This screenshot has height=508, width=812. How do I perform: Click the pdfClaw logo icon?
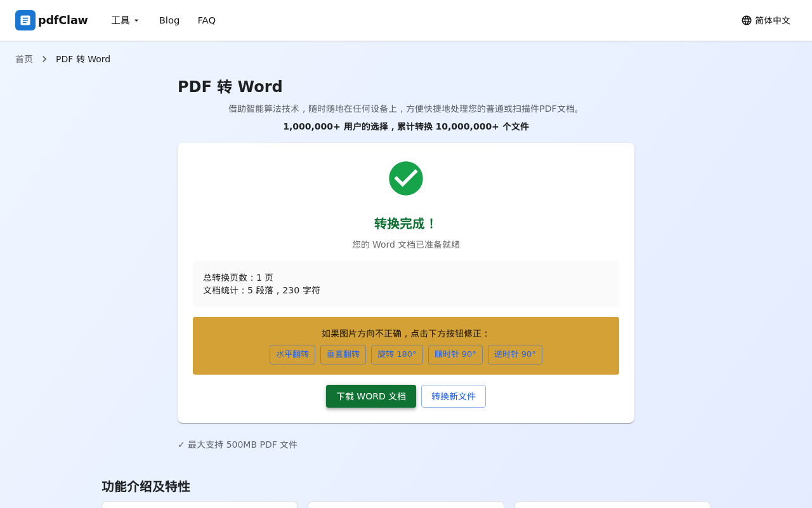point(24,20)
